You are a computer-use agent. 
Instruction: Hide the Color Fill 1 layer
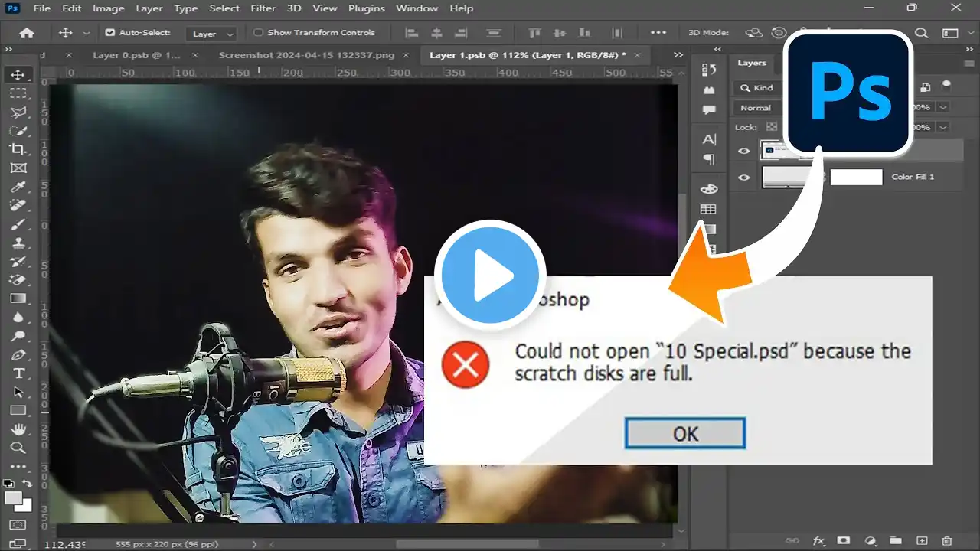742,177
